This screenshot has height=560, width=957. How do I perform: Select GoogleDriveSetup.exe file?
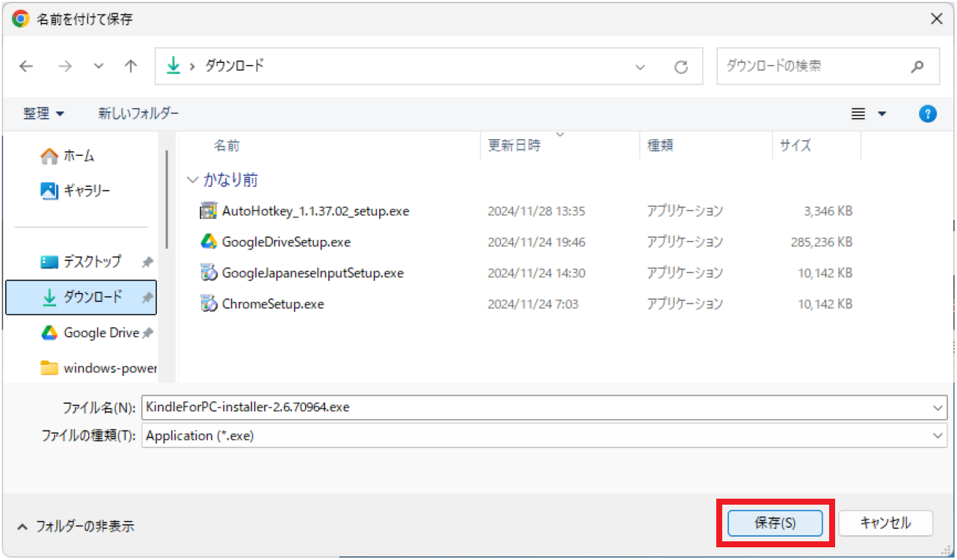286,242
